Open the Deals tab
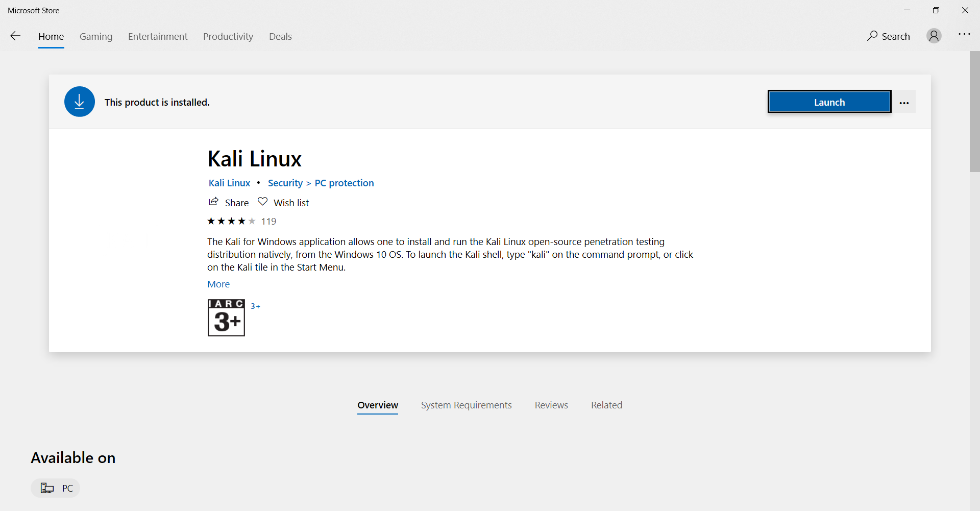Screen dimensions: 980x511 (280, 36)
